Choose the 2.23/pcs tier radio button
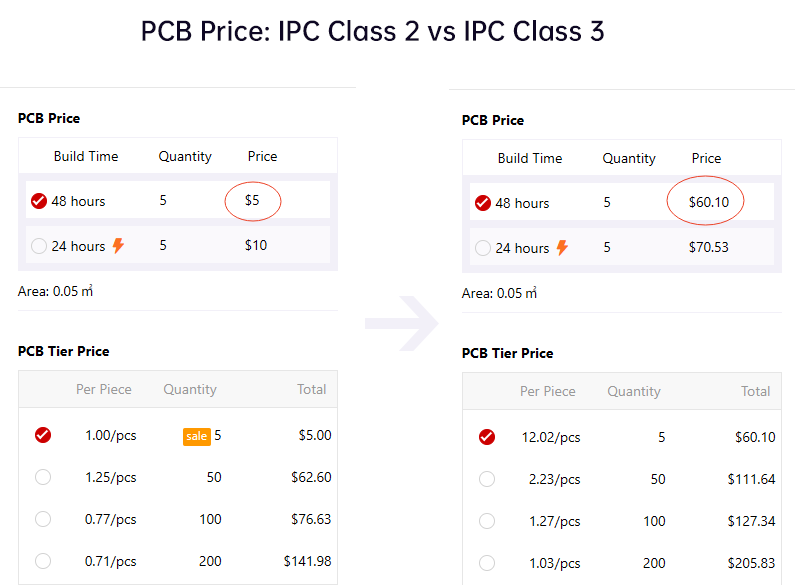This screenshot has height=585, width=795. (x=487, y=479)
